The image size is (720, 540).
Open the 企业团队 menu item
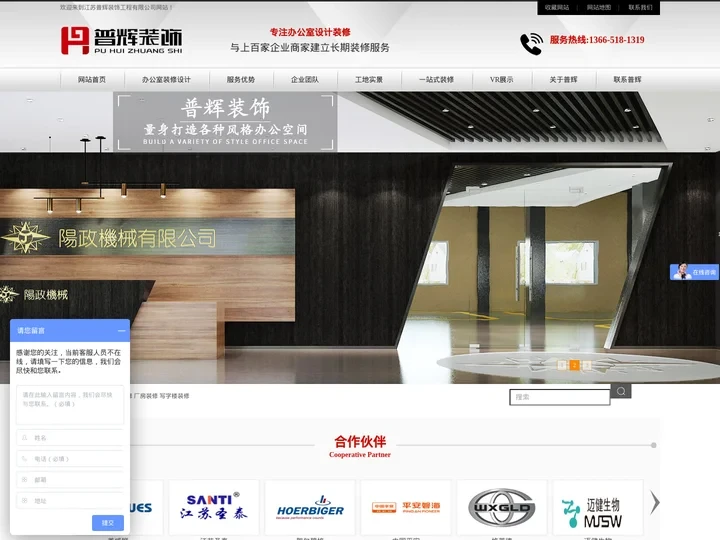click(305, 79)
